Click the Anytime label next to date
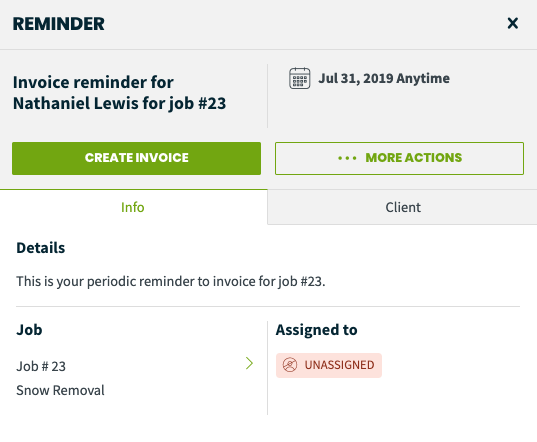 coord(423,78)
